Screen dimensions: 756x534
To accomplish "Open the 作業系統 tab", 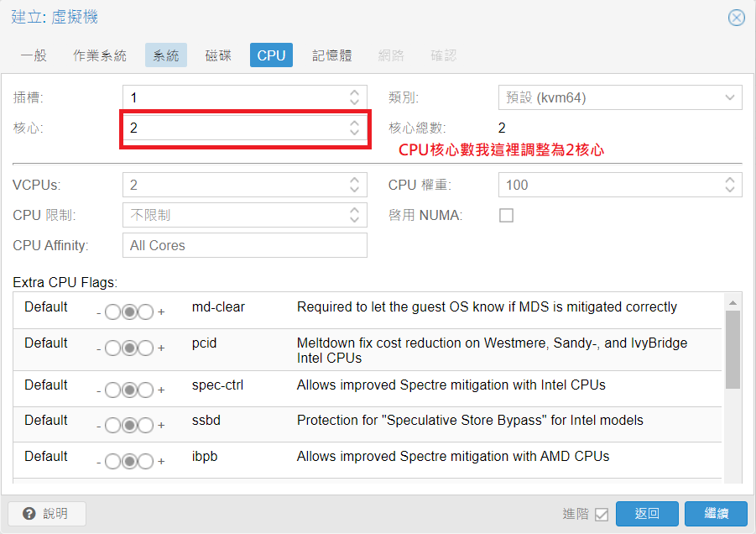I will (100, 55).
